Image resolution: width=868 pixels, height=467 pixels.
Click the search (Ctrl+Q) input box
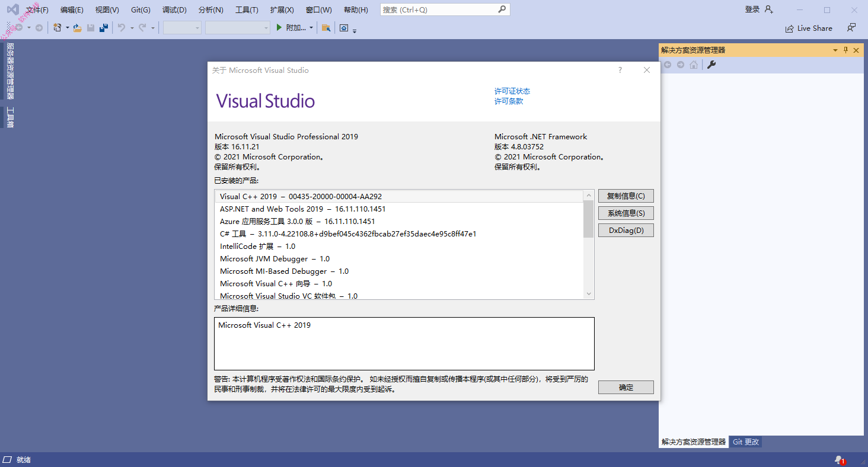tap(445, 9)
